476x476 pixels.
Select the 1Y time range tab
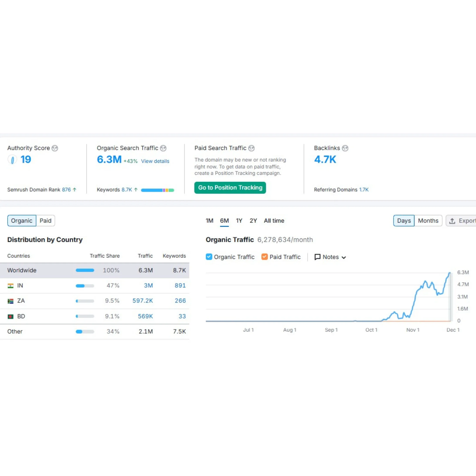[x=239, y=221]
